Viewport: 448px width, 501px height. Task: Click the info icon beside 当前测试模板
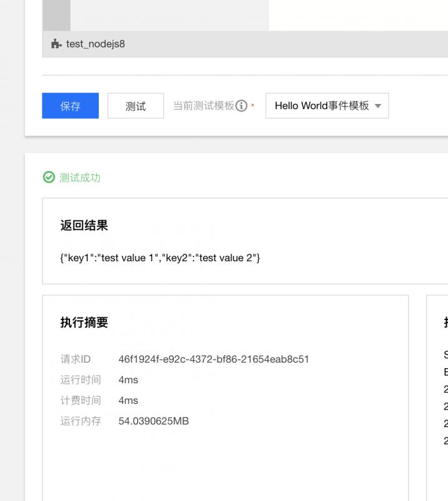pyautogui.click(x=242, y=105)
